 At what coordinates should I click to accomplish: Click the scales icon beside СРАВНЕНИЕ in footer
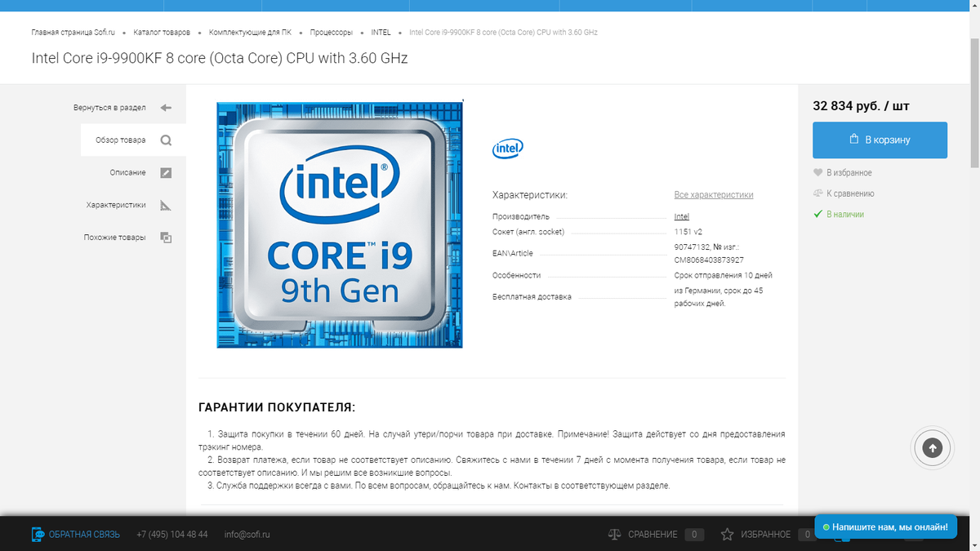coord(615,535)
